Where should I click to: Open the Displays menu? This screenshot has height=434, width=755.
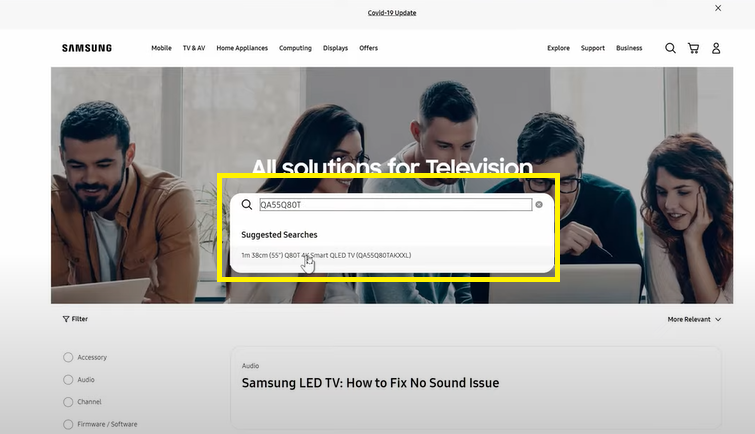(x=335, y=48)
